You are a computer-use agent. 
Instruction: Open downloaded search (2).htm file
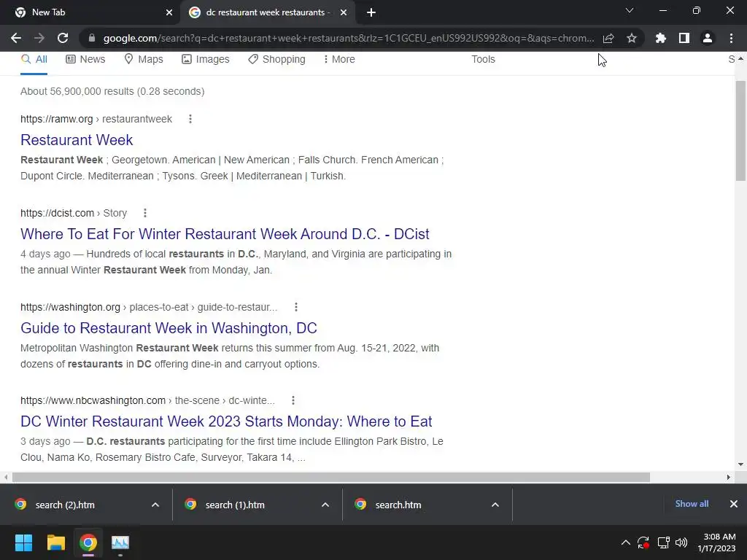pos(65,505)
